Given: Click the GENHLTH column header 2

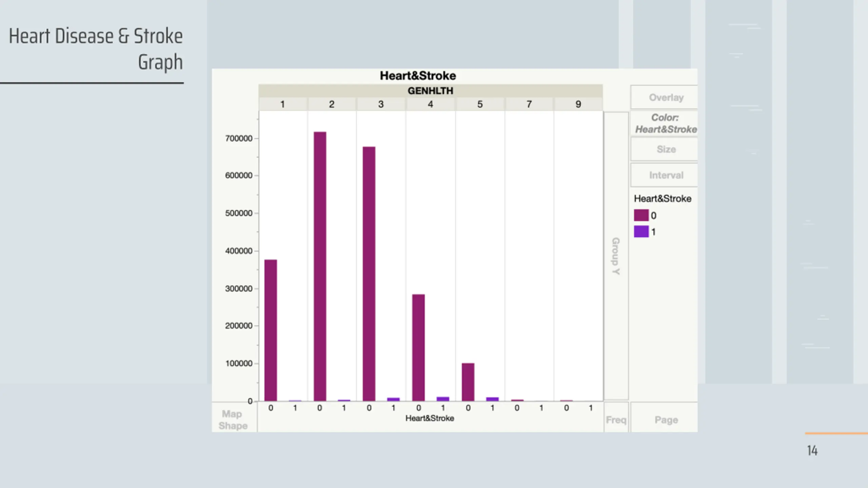Looking at the screenshot, I should pos(332,104).
